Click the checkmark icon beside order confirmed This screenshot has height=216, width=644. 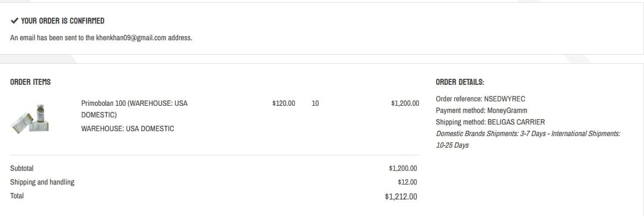pos(14,20)
